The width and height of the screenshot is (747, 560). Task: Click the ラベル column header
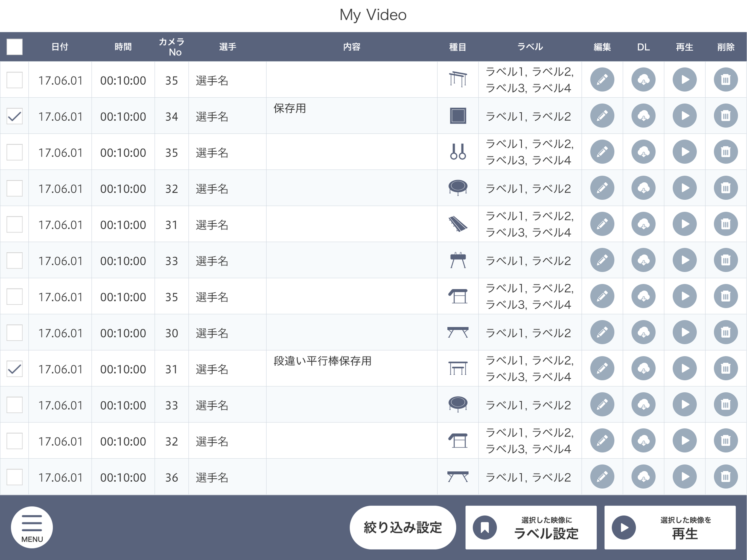coord(530,47)
